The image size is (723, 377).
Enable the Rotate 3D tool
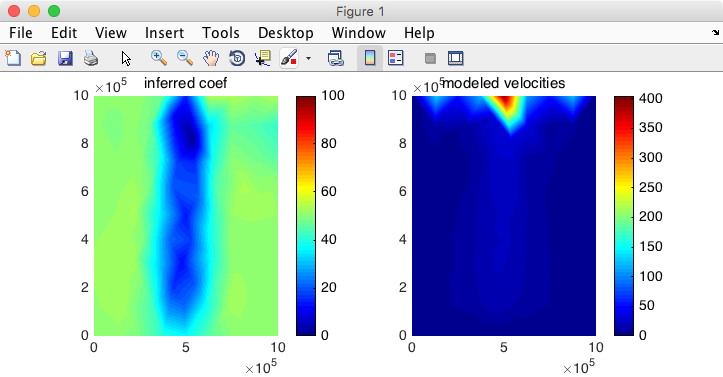237,58
